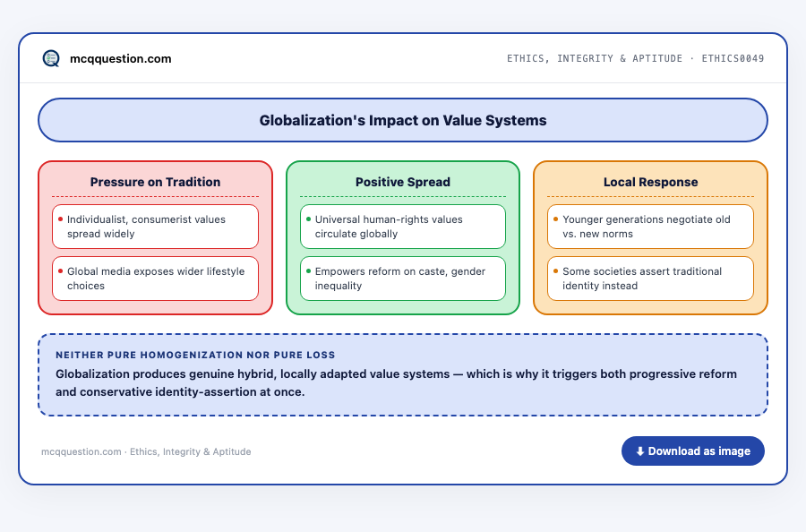Click the Neither Pure Homogenization nor Pure Loss label
Screen dimensions: 806x532
tap(195, 356)
